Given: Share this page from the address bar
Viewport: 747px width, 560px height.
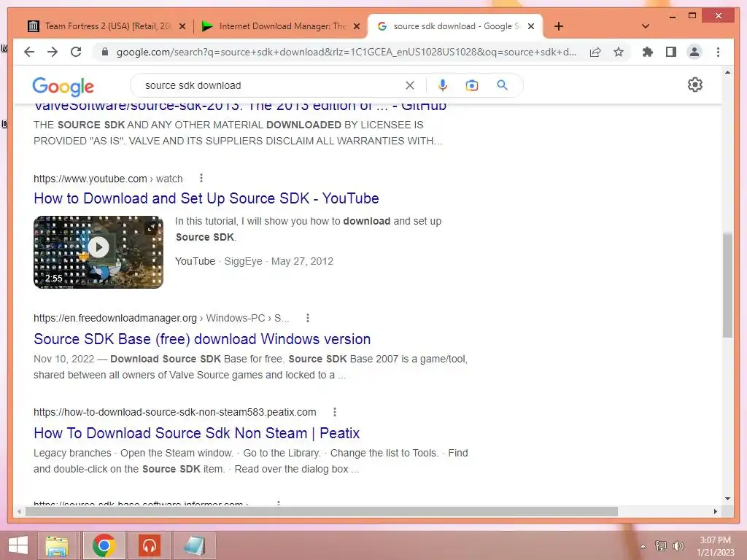Looking at the screenshot, I should pos(595,52).
